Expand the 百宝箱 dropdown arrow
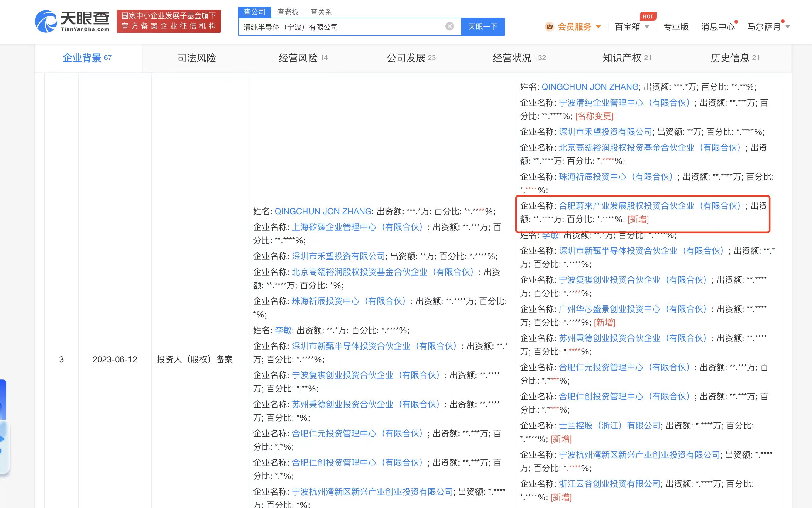The width and height of the screenshot is (812, 508). click(x=647, y=26)
